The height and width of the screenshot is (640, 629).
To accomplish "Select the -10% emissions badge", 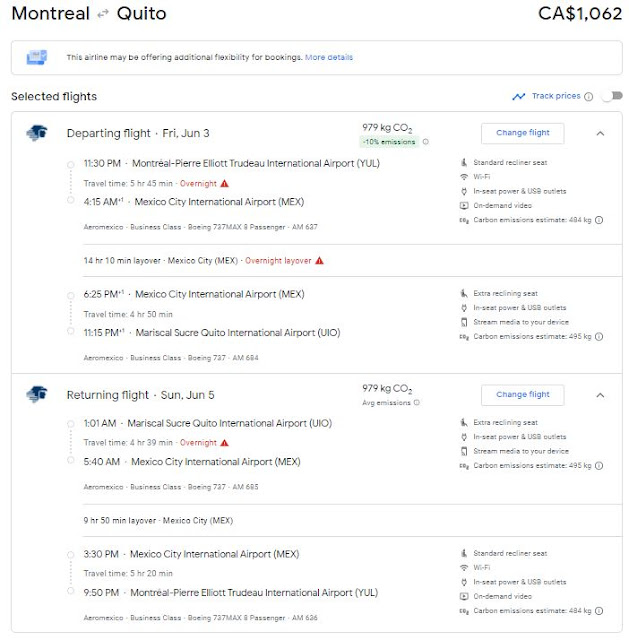I will (x=389, y=142).
